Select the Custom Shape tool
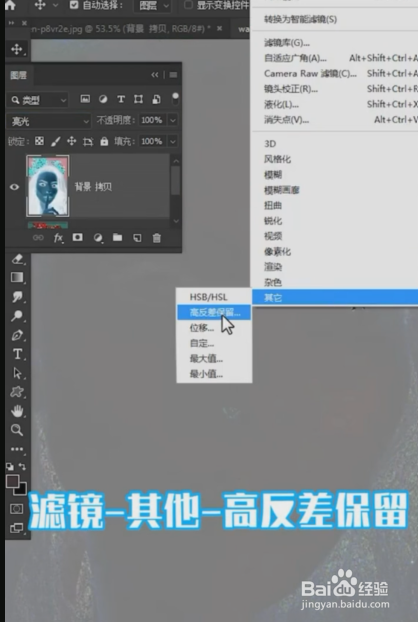This screenshot has width=418, height=622. pyautogui.click(x=17, y=392)
